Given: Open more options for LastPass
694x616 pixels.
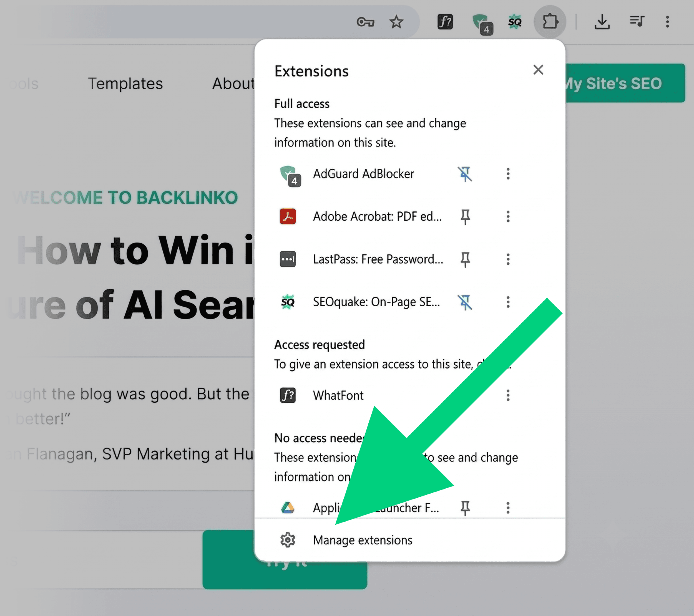Looking at the screenshot, I should pos(508,259).
